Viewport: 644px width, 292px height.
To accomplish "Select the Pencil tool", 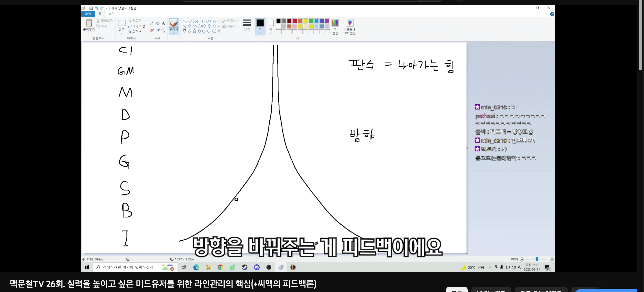I will click(152, 23).
